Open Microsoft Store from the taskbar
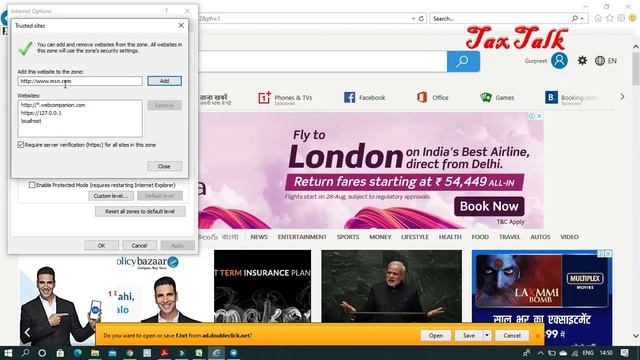The image size is (640, 360). [60, 353]
